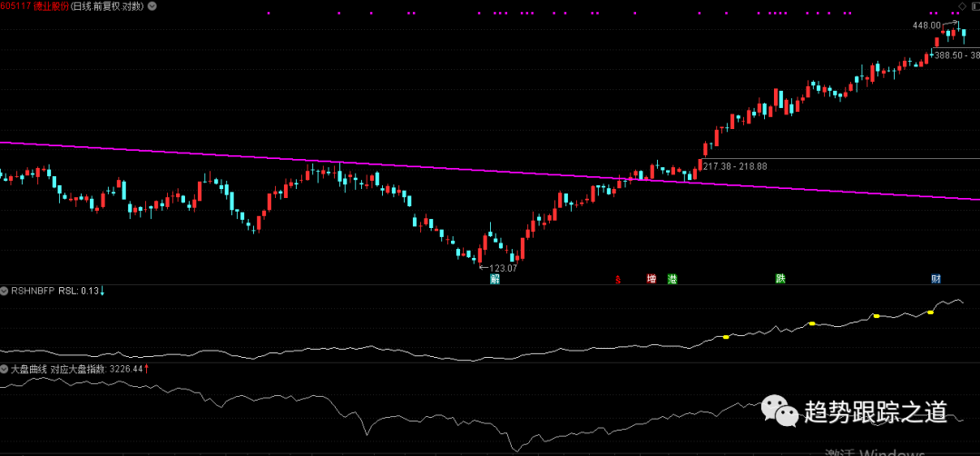This screenshot has width=980, height=456.
Task: Expand the RSHNBFP indicator settings arrow
Action: pos(5,292)
